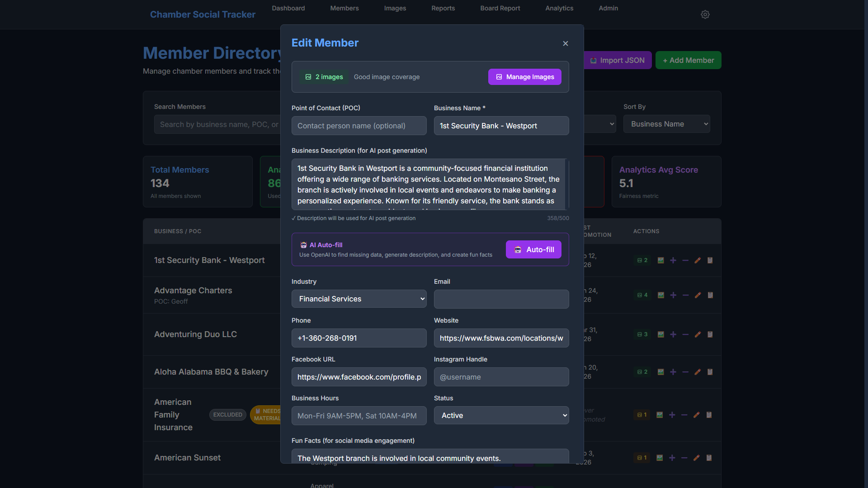868x488 pixels.
Task: Open the partially hidden filter dropdown beside Sort By
Action: click(600, 124)
